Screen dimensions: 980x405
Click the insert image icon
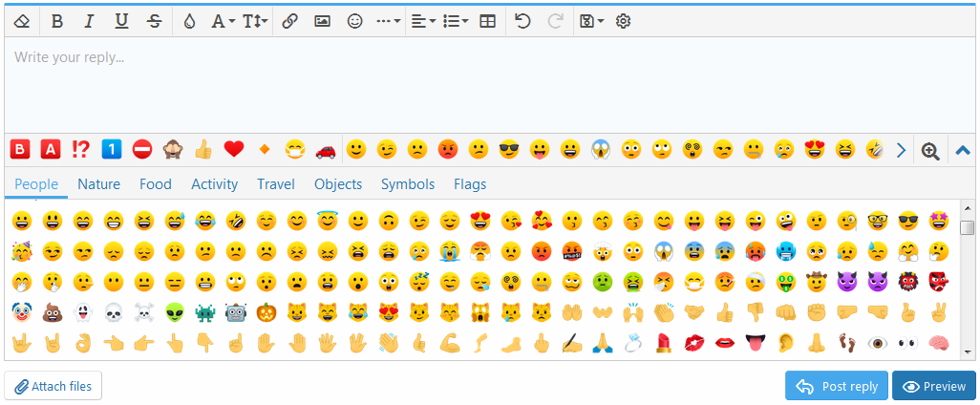[x=322, y=20]
